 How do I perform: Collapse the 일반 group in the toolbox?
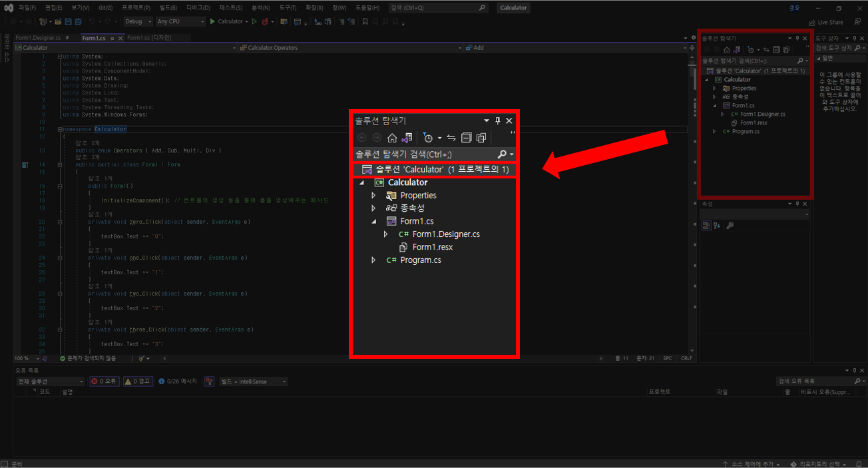(818, 59)
